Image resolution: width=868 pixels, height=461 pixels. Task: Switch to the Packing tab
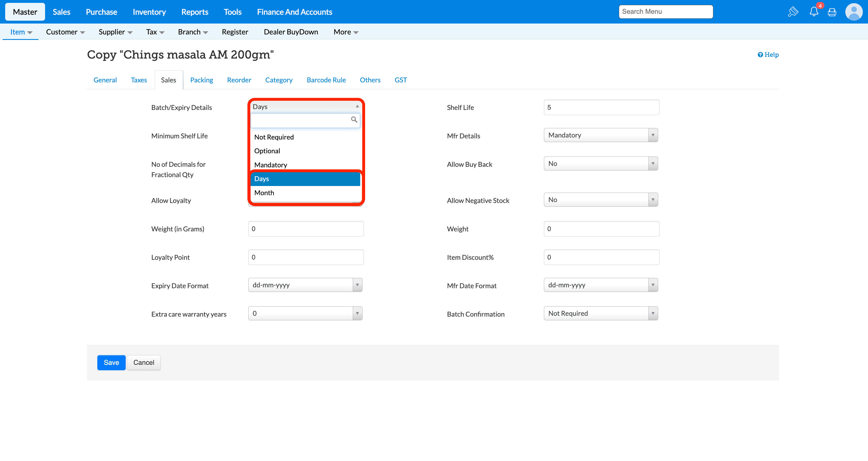point(201,80)
